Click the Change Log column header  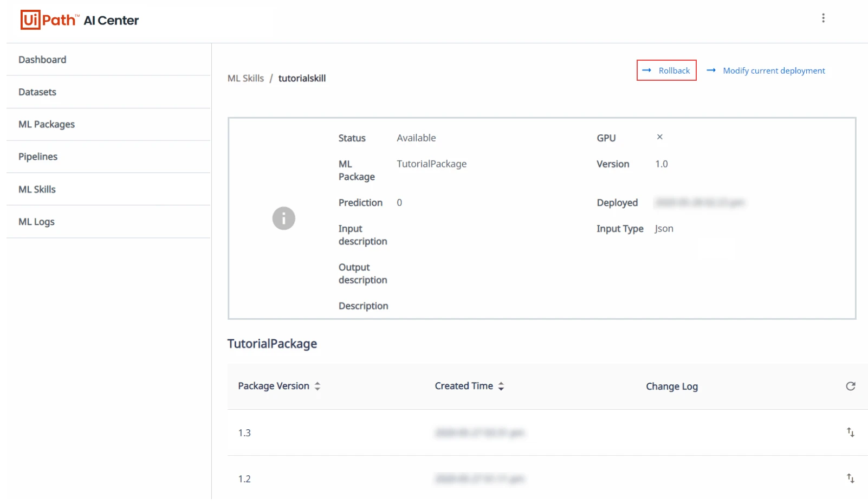(672, 386)
